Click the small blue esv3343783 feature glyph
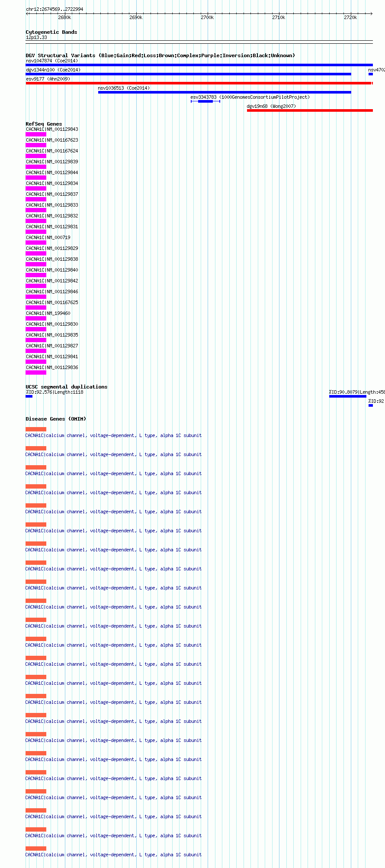 pos(205,101)
